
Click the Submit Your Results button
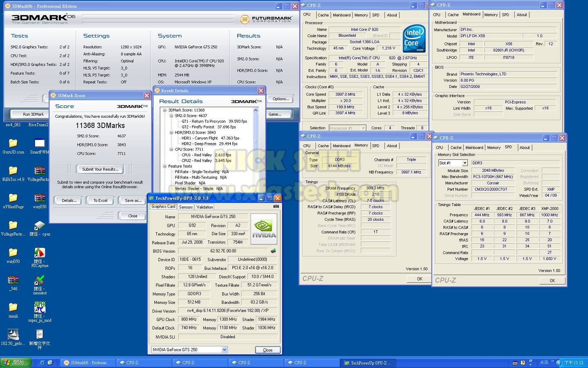click(100, 169)
